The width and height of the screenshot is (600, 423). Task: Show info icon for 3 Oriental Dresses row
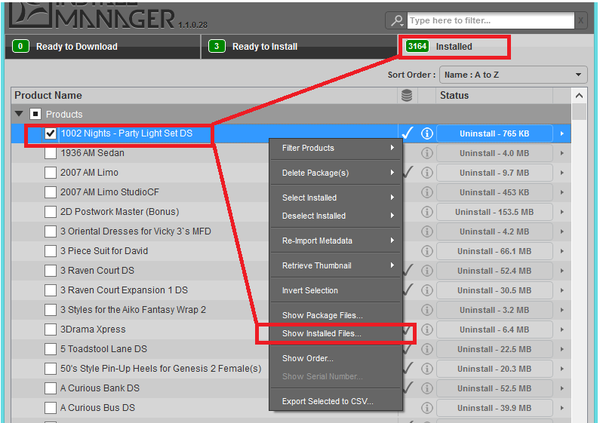[x=427, y=231]
